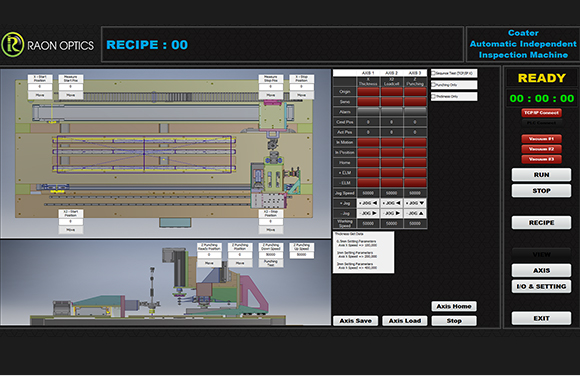
Task: Toggle the Vacuum #1 indicator
Action: click(541, 139)
